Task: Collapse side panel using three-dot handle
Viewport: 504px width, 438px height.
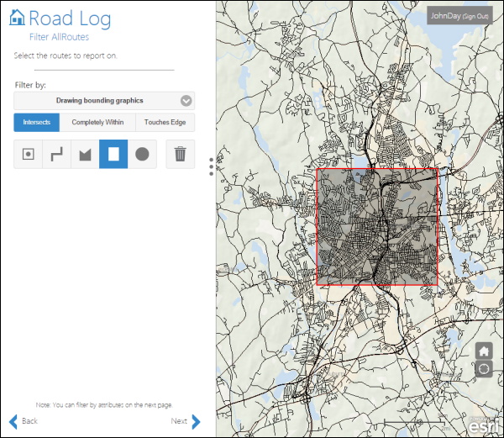Action: pyautogui.click(x=211, y=166)
